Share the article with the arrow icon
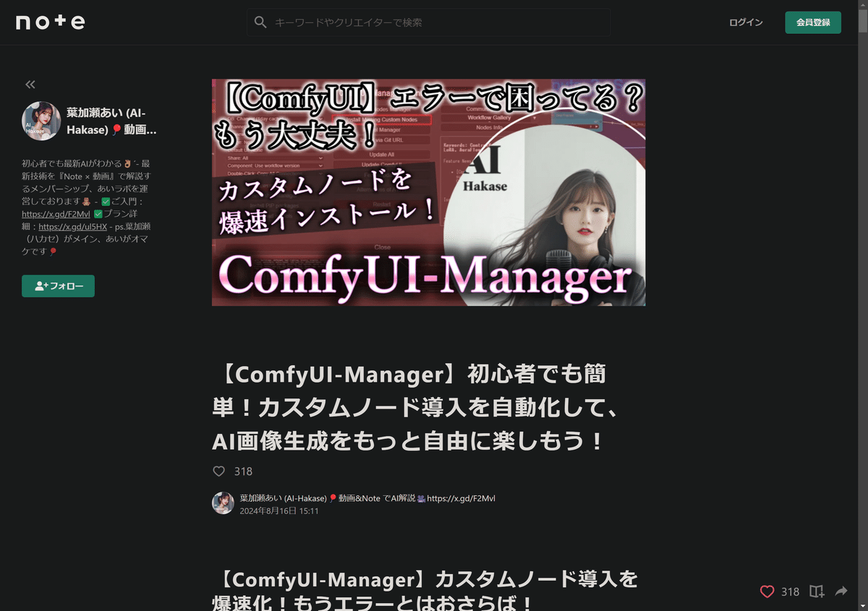The image size is (868, 611). [841, 591]
